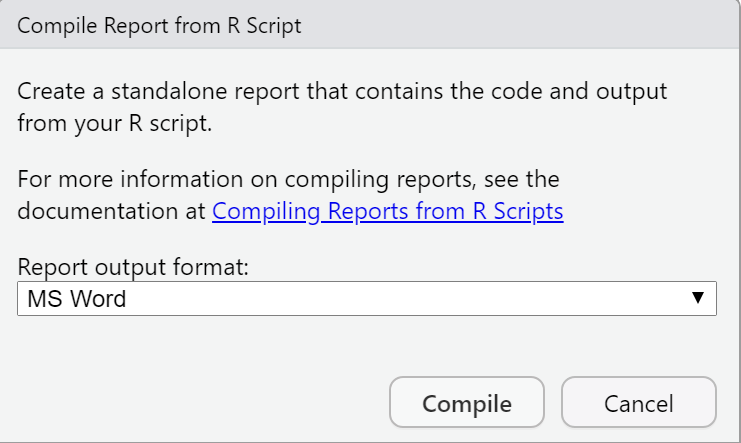Follow the blue underlined R Scripts hyperlink
The height and width of the screenshot is (443, 741).
pyautogui.click(x=388, y=211)
